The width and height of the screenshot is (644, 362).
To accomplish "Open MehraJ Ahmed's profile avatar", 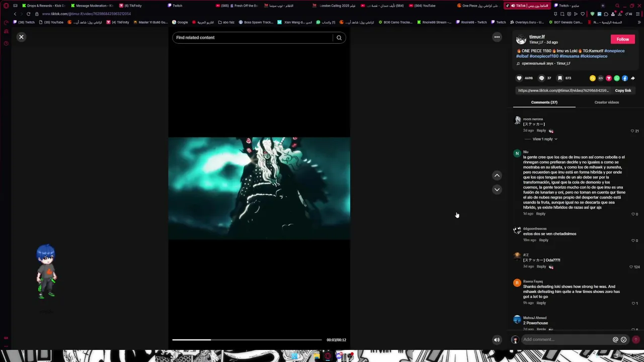I will (517, 319).
